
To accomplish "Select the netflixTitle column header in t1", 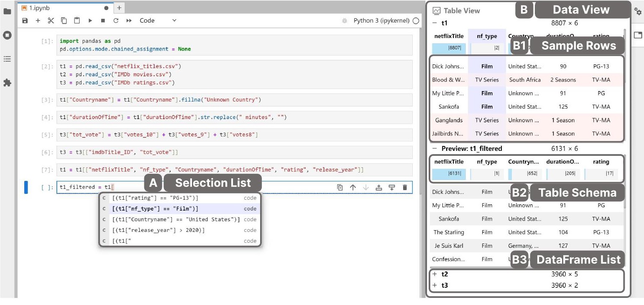I will 448,36.
